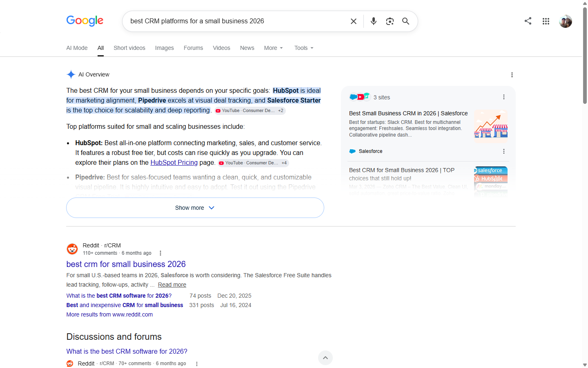Switch to Short videos tab
Image resolution: width=588 pixels, height=368 pixels.
129,48
